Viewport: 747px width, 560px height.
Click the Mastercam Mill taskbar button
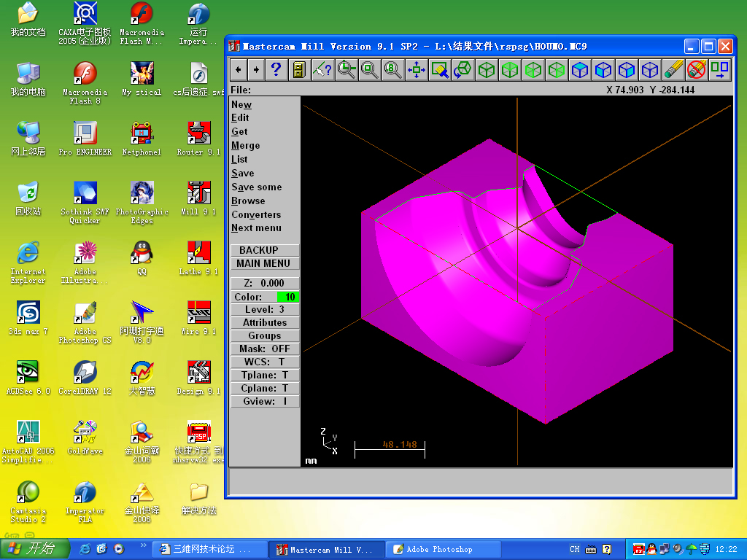coord(326,549)
